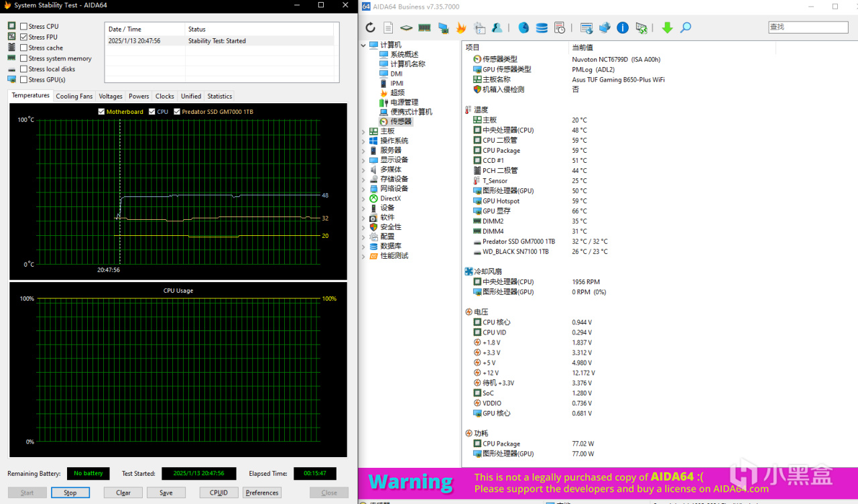
Task: Expand the 服务器 tree node
Action: point(364,150)
